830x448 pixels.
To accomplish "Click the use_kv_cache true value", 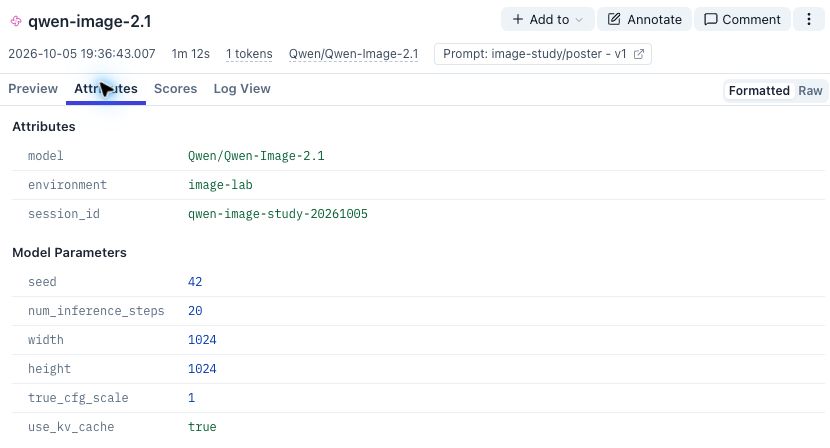I will point(202,427).
